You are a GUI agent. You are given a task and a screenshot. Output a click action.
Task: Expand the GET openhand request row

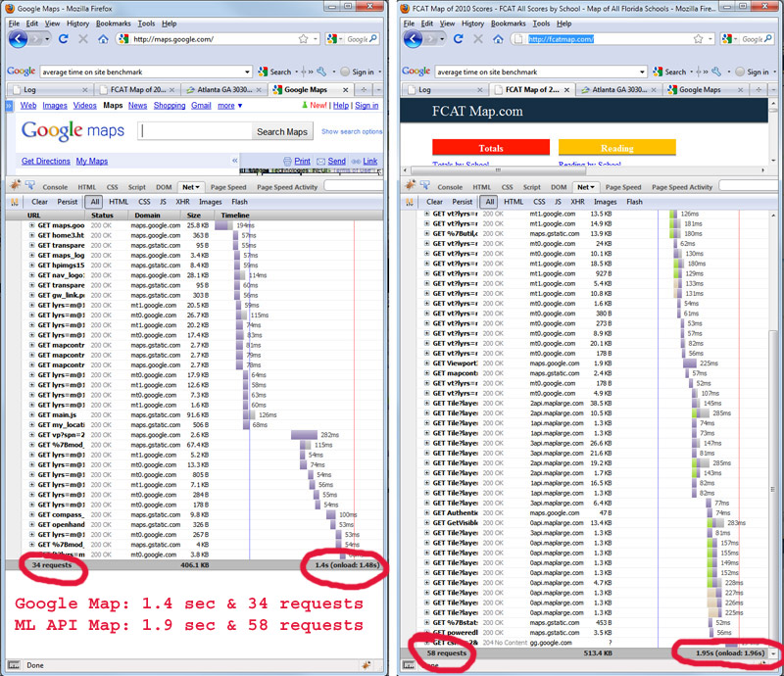[x=32, y=525]
